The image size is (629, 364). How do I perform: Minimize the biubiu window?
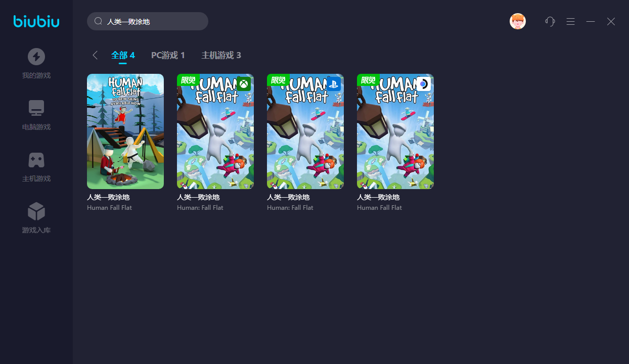coord(591,21)
